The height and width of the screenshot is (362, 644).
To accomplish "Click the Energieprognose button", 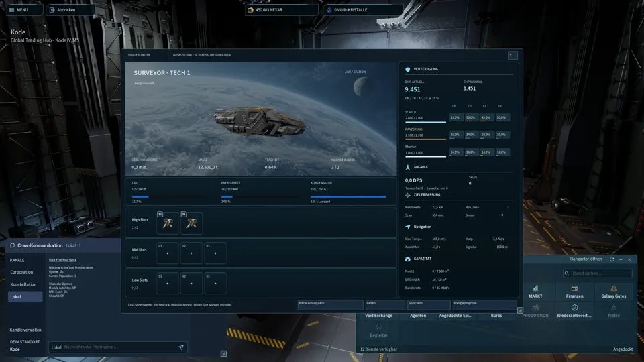I will tap(484, 304).
